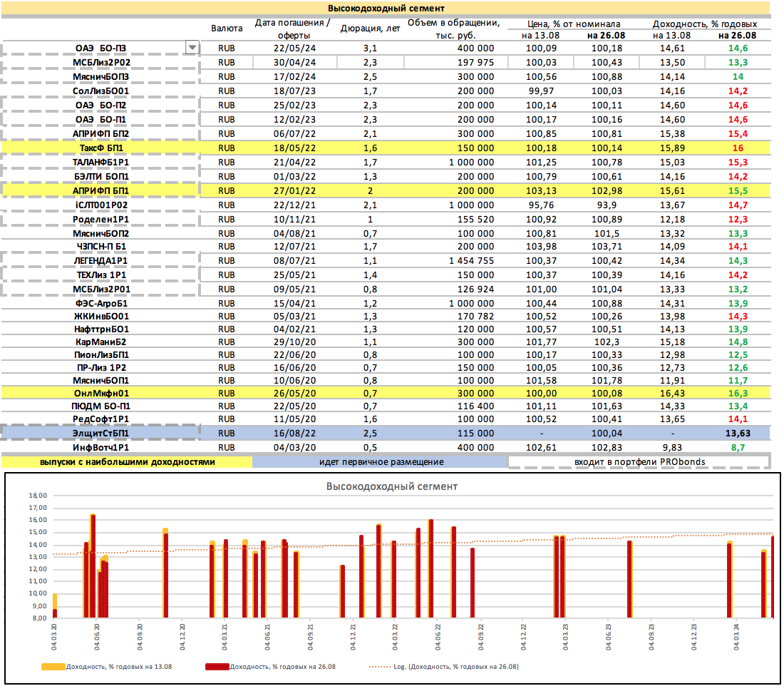Select the ТаксФ БП1 bond name cell
The image size is (784, 686).
[100, 148]
